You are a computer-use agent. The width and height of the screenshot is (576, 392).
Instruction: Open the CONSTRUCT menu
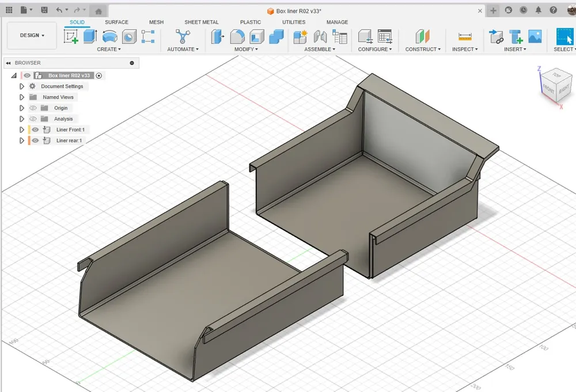423,49
